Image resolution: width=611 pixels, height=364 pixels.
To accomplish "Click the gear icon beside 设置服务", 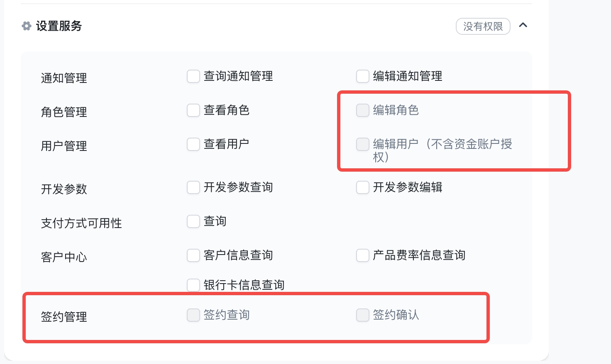I will point(27,26).
